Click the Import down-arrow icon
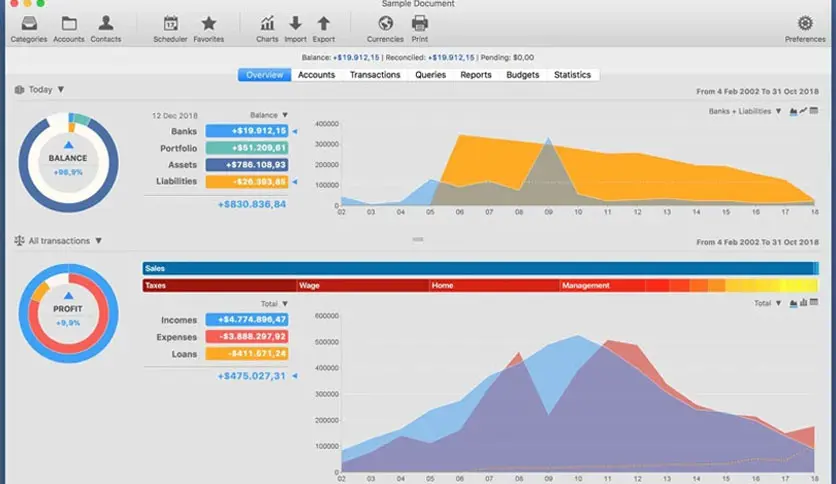 click(x=295, y=23)
